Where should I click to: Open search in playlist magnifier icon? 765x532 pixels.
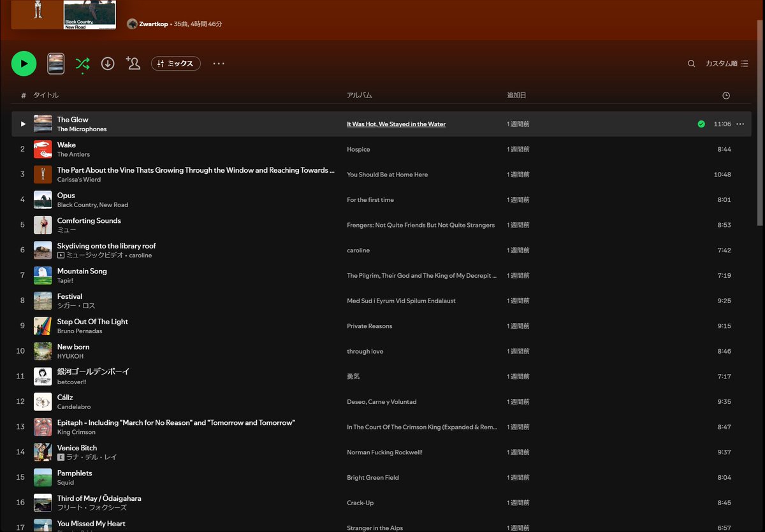coord(691,64)
